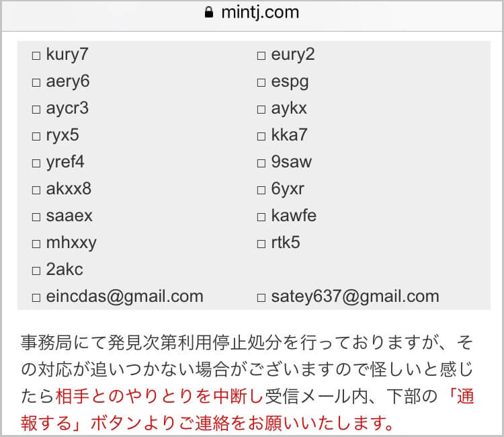Select the kka7 checkbox
The height and width of the screenshot is (437, 504).
[x=261, y=136]
